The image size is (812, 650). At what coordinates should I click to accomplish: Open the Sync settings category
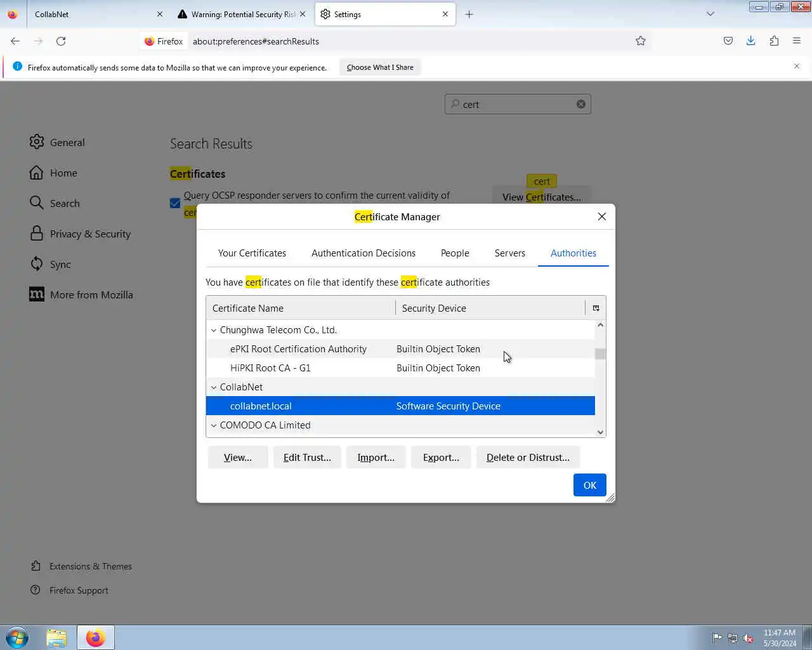(50, 264)
